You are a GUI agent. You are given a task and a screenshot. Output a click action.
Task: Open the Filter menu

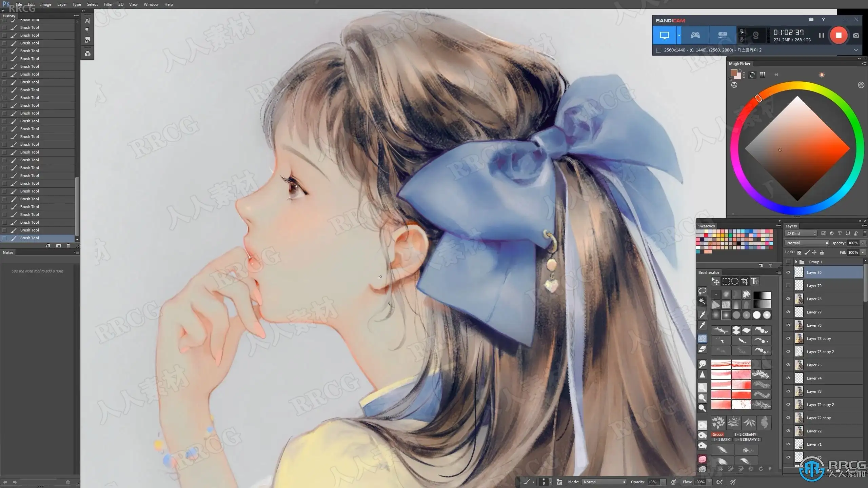click(x=108, y=4)
